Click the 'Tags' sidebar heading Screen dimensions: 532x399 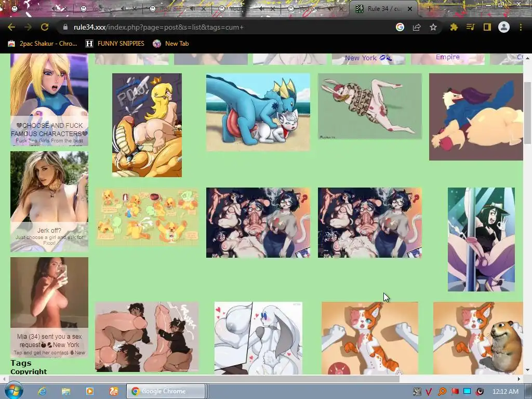21,363
